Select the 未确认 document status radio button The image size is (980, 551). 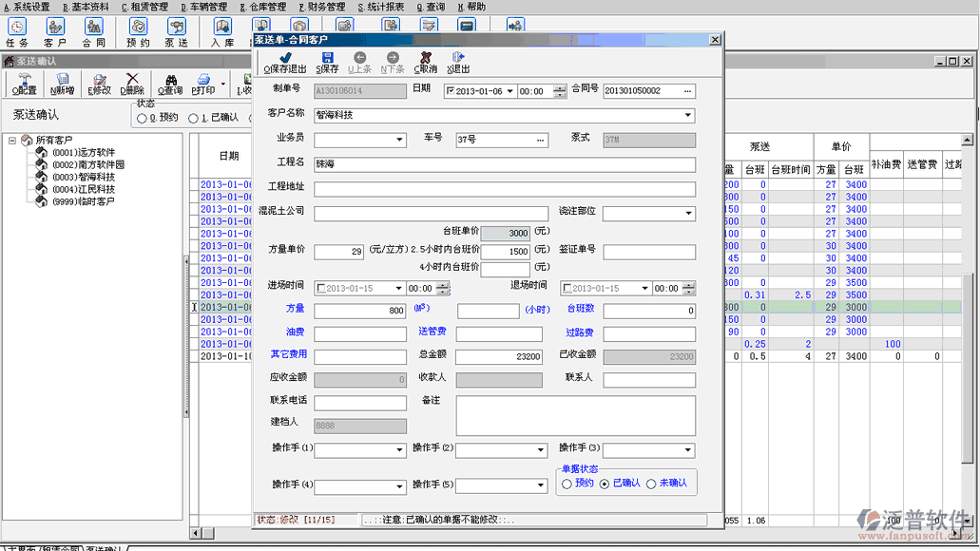(651, 484)
